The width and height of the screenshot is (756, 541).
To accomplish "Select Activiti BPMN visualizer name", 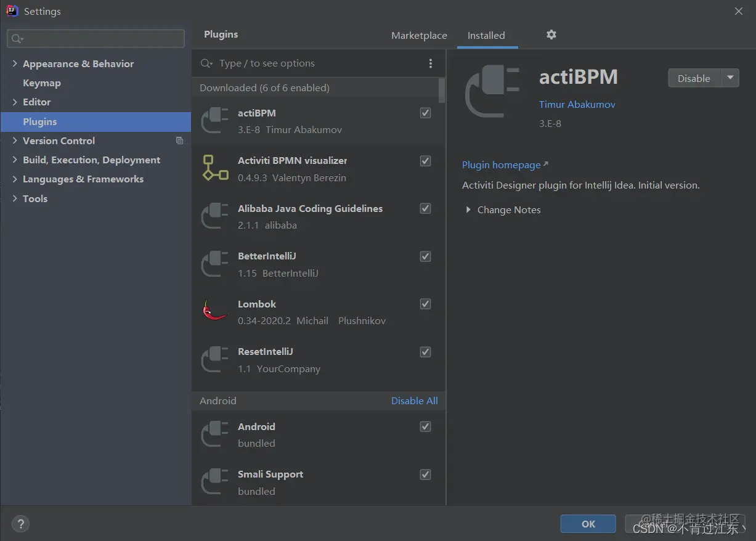I will (292, 160).
